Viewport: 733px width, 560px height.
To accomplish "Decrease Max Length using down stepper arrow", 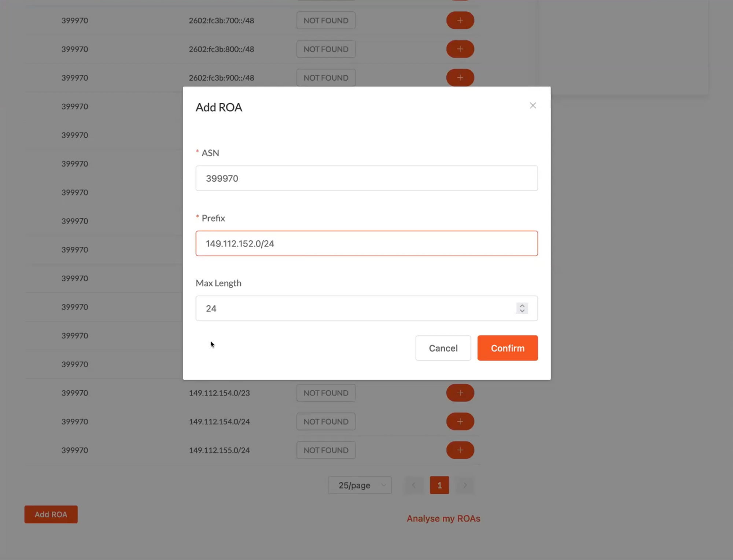I will click(522, 311).
